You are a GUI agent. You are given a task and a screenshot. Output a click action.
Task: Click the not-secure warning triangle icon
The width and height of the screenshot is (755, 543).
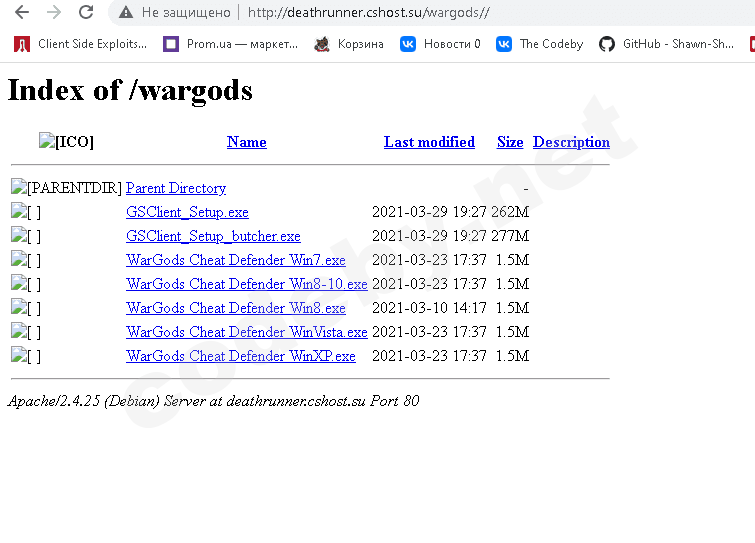coord(126,13)
